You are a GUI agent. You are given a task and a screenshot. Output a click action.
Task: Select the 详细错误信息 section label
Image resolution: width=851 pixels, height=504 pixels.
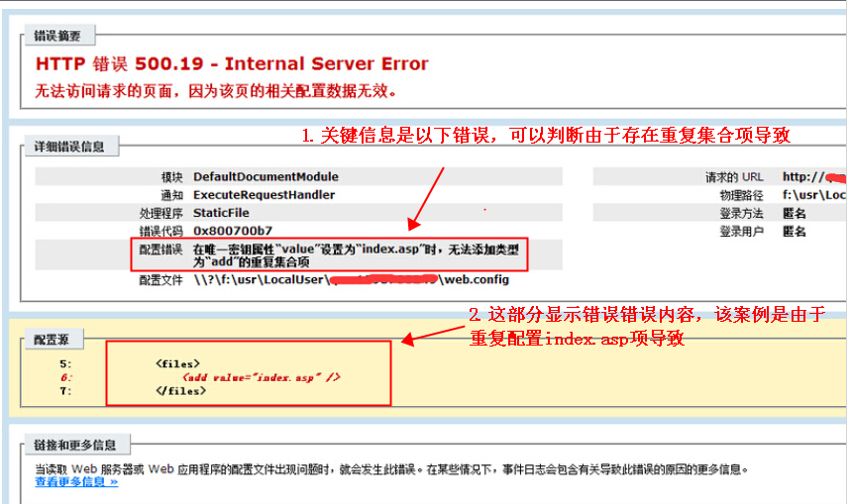(x=70, y=148)
